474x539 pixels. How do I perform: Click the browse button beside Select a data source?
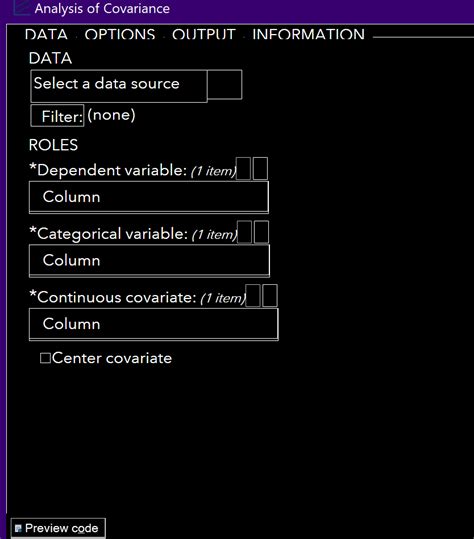(225, 85)
